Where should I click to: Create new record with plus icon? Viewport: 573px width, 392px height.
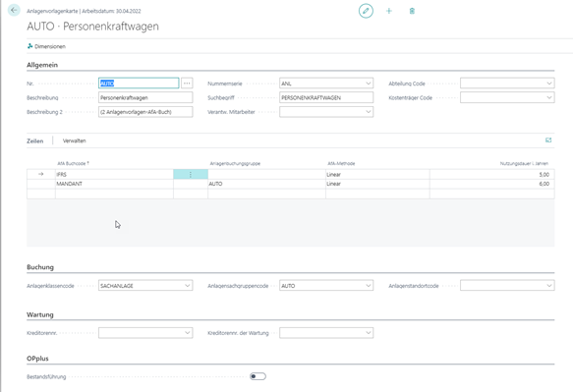pos(389,11)
